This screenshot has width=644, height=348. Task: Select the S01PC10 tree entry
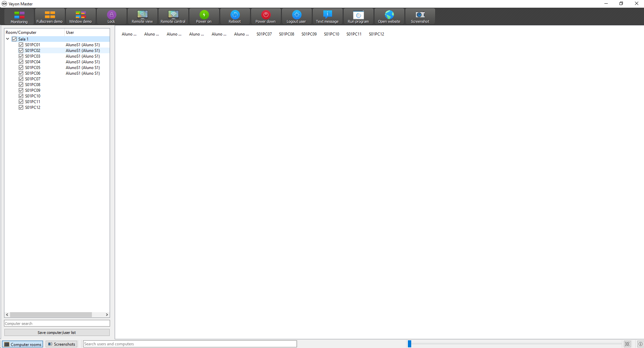click(33, 96)
